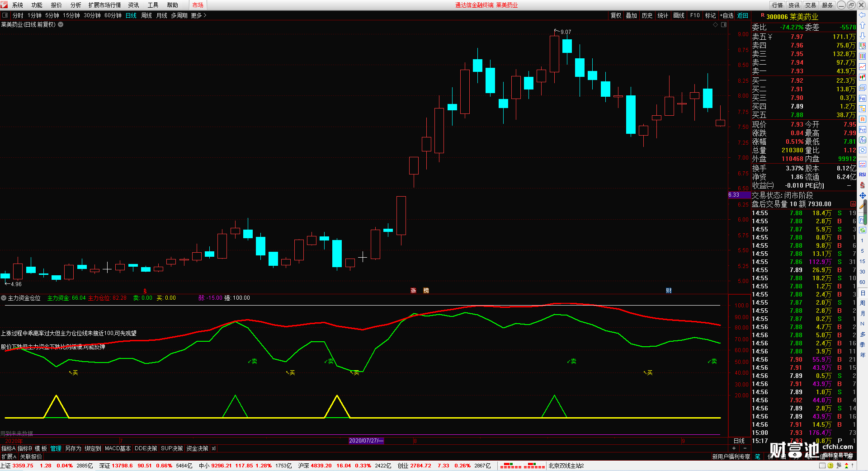Click the 榜 marker below the candlesticks
The width and height of the screenshot is (868, 471).
point(426,290)
